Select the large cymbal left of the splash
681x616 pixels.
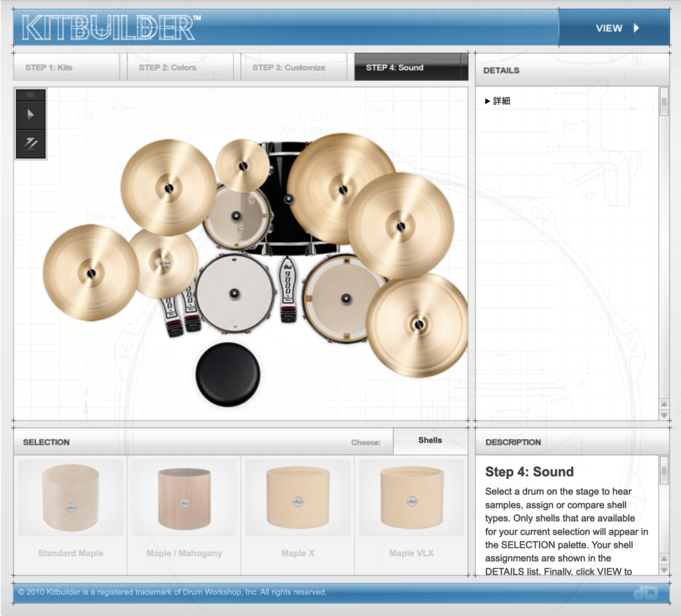point(168,188)
